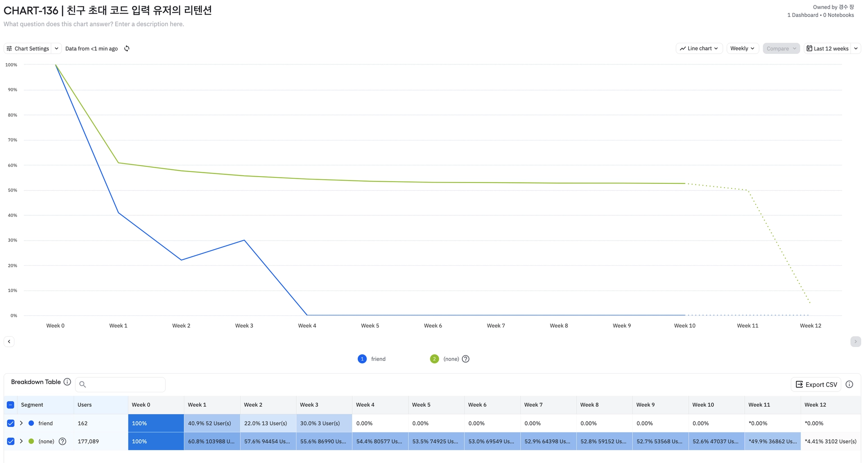Expand the friend segment row
868x463 pixels.
pos(21,423)
